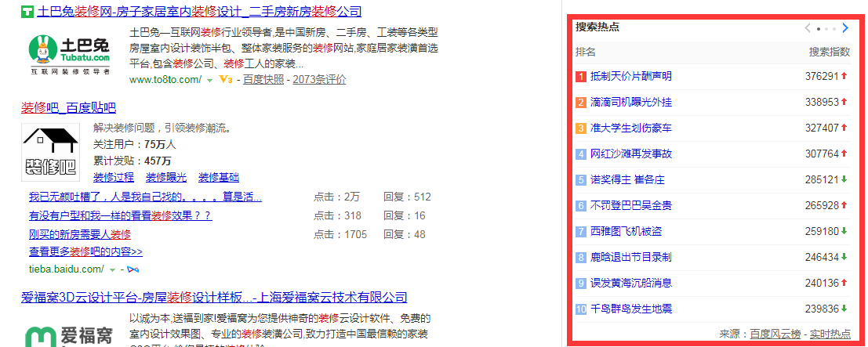This screenshot has height=347, width=868.
Task: Open the 土巴兔 Tubatu.com logo thumbnail
Action: click(x=70, y=54)
